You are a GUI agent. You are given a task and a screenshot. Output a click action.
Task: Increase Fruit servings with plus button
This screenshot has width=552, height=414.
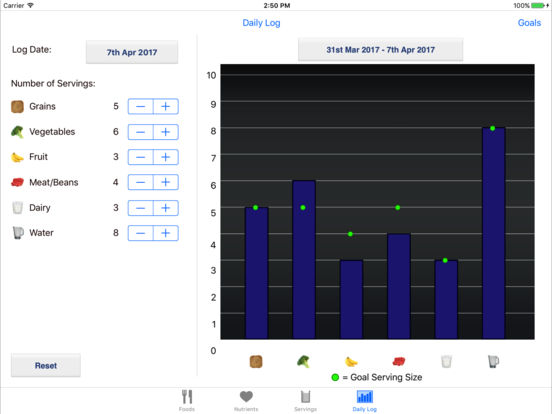click(x=166, y=157)
